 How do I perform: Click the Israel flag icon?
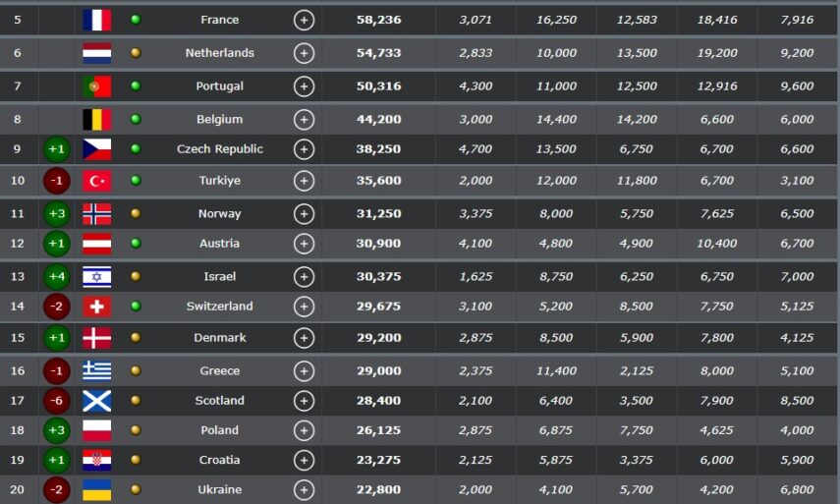(97, 277)
